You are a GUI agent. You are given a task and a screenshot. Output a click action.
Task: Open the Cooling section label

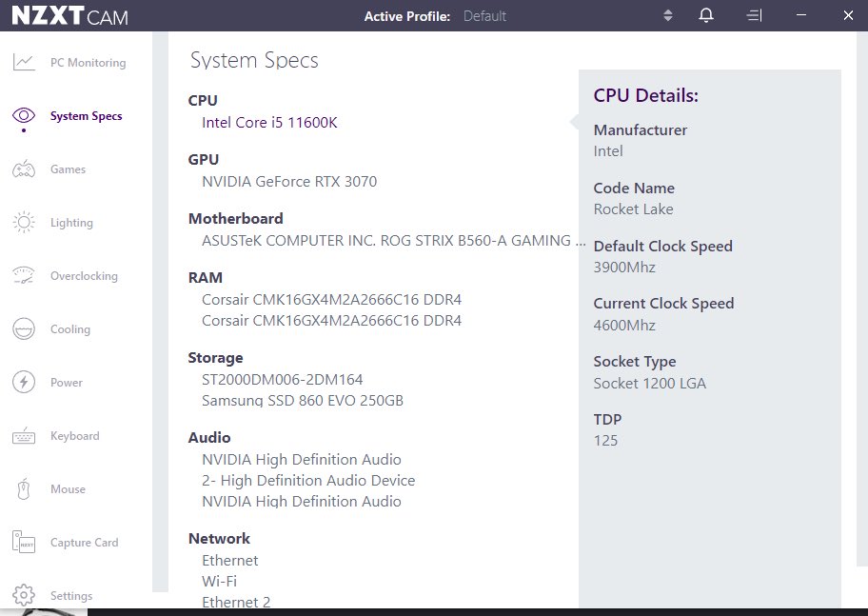[x=70, y=329]
